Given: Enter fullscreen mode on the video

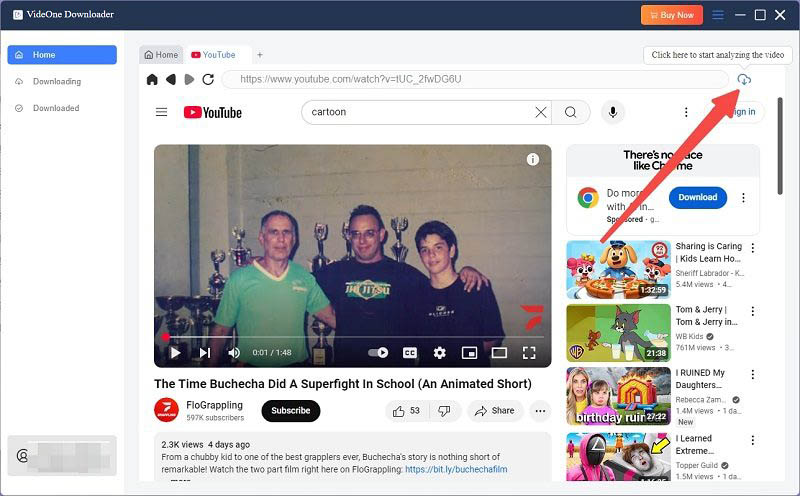Looking at the screenshot, I should point(529,352).
